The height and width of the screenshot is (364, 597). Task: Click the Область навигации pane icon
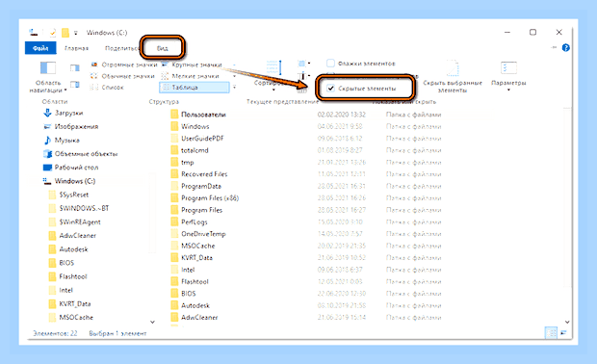tap(48, 68)
